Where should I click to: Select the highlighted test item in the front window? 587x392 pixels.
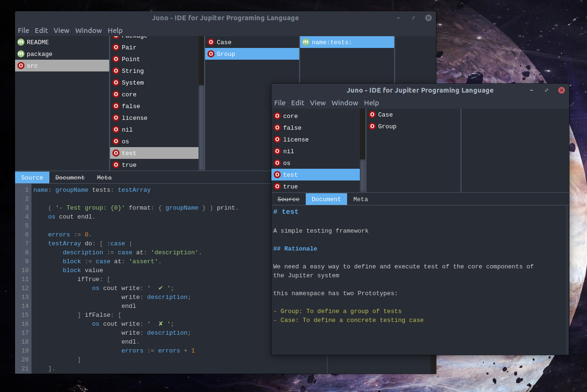point(316,175)
